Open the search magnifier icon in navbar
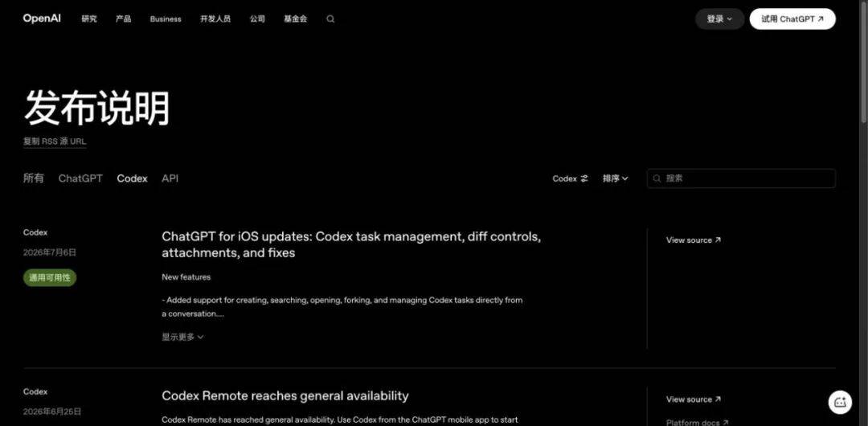 coord(330,18)
